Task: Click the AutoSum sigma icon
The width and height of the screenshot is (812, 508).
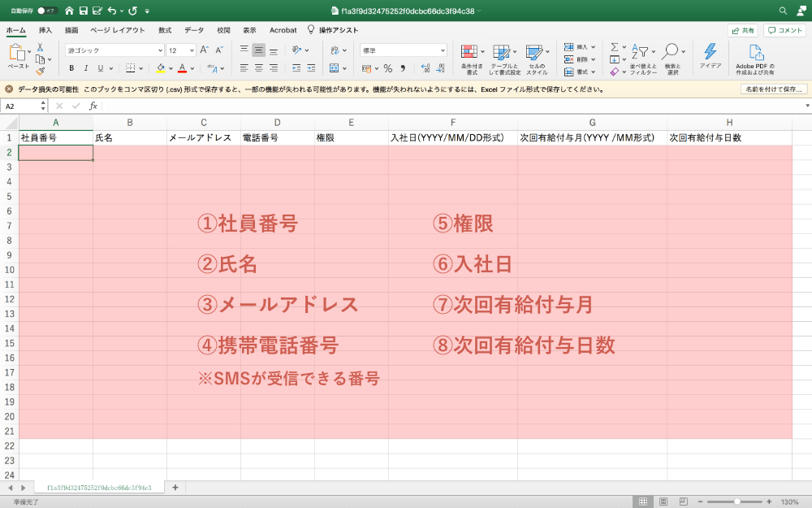Action: click(x=614, y=47)
